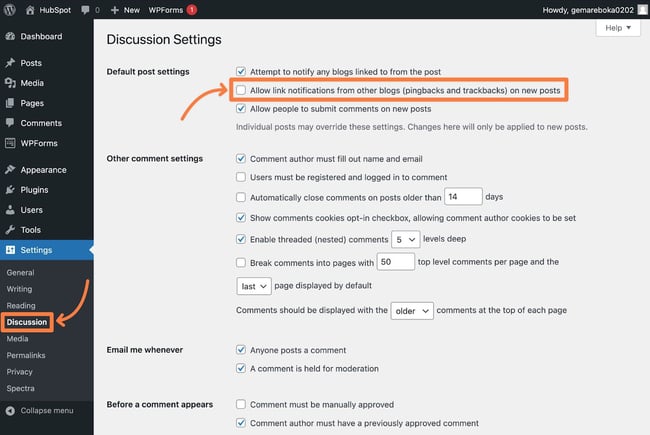Image resolution: width=650 pixels, height=435 pixels.
Task: Uncheck A comment is held for moderation
Action: [241, 368]
